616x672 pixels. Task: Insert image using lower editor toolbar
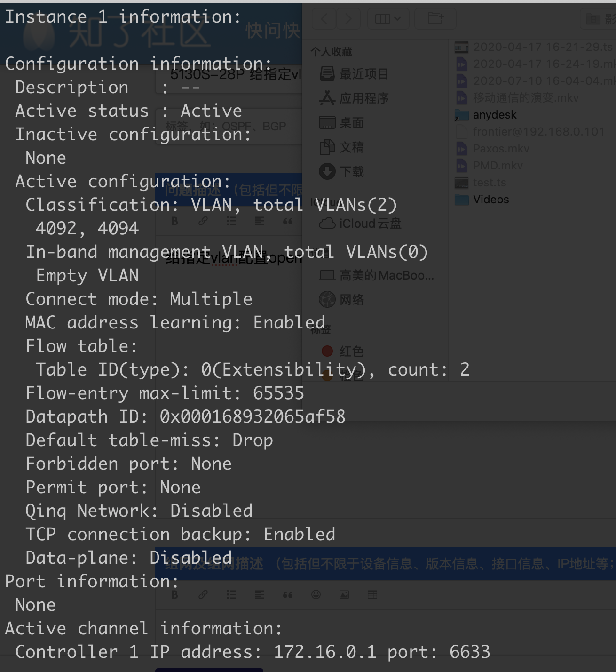(344, 594)
